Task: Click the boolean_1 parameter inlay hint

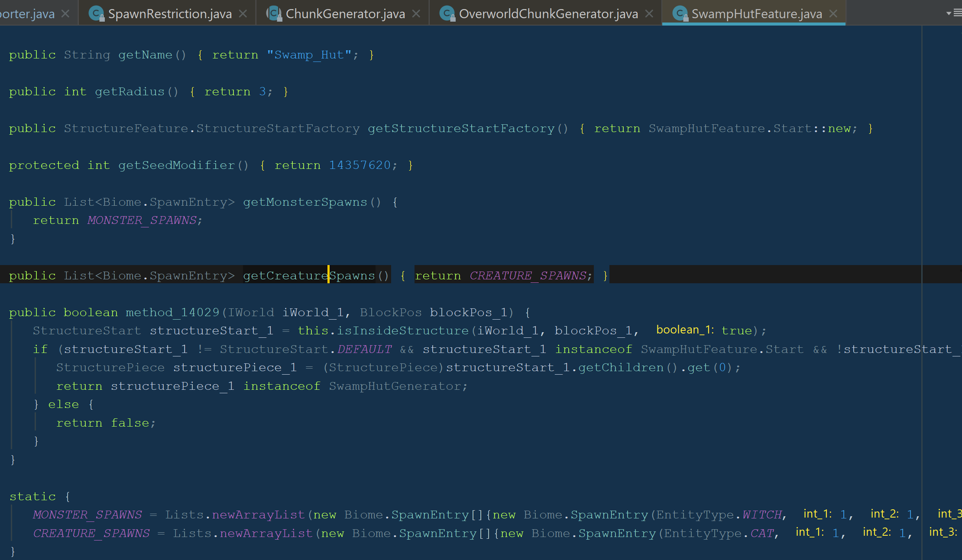Action: coord(684,330)
